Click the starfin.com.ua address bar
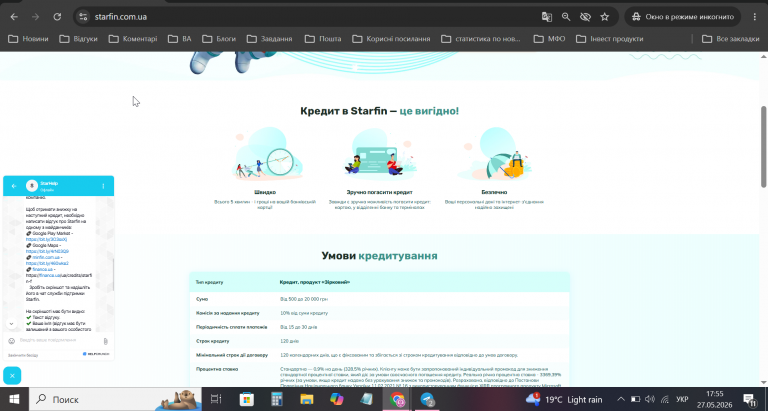This screenshot has height=411, width=768. 313,17
